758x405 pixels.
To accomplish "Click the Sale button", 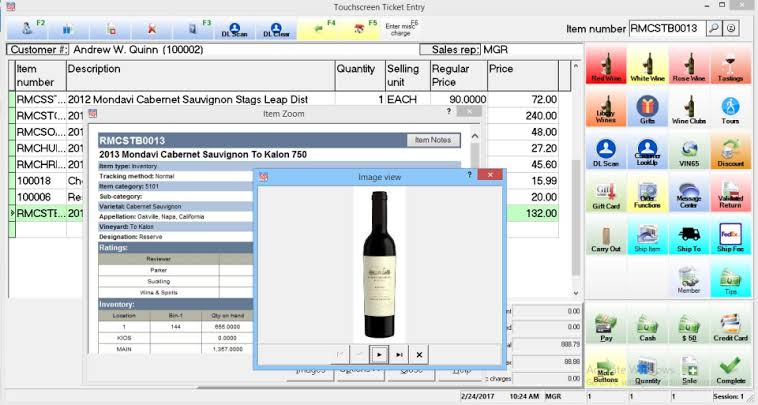I will pos(689,370).
